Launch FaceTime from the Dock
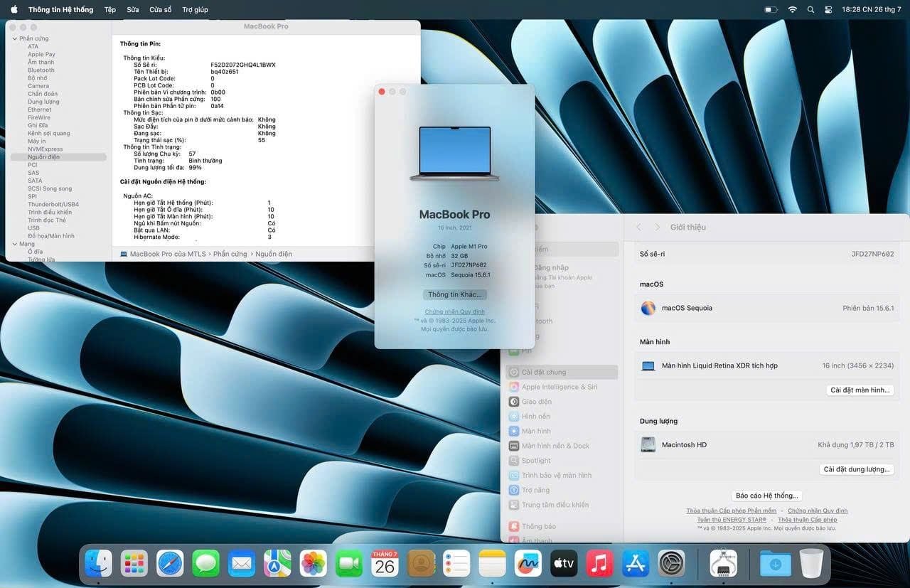 tap(349, 564)
